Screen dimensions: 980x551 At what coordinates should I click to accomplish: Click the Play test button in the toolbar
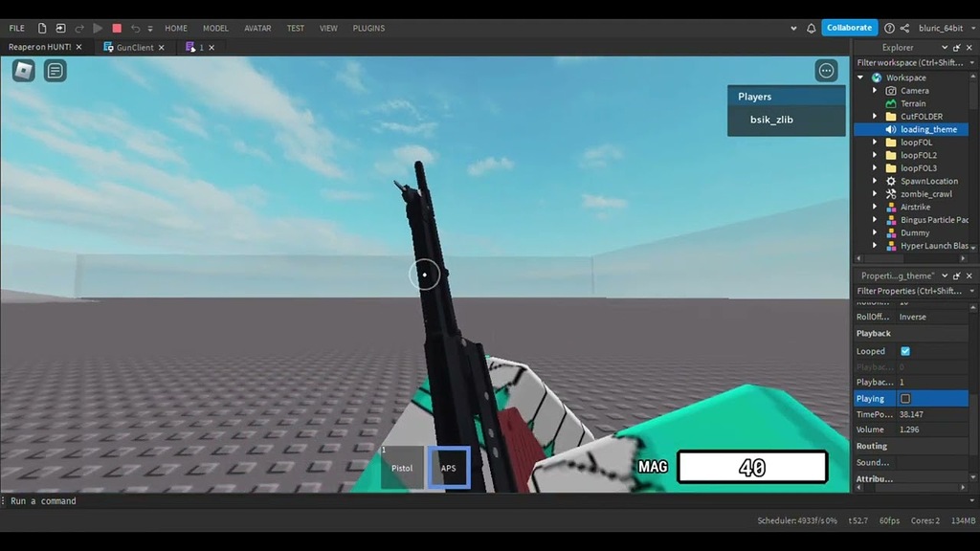pyautogui.click(x=98, y=28)
